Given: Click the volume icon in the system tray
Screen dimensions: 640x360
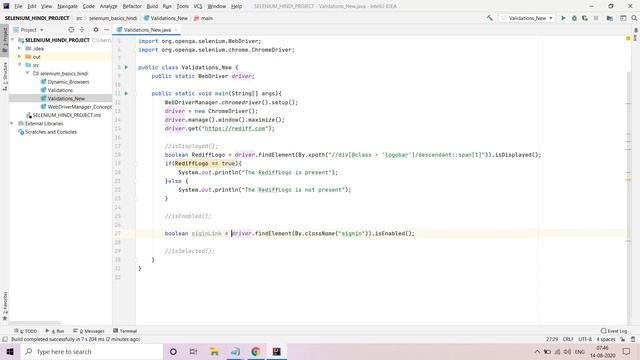Looking at the screenshot, I should 567,351.
